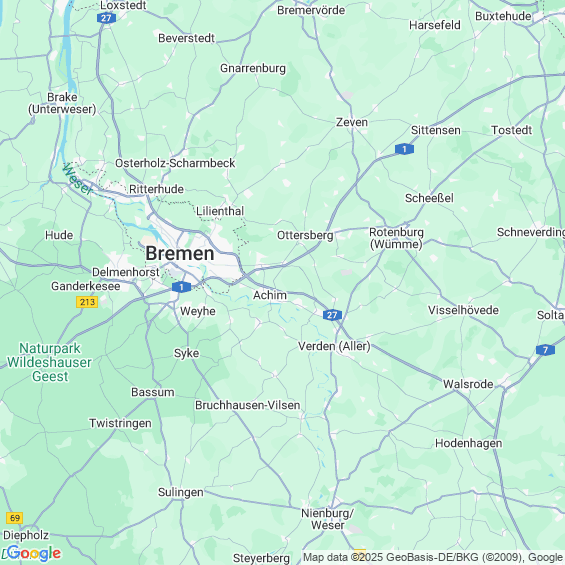Image resolution: width=565 pixels, height=565 pixels.
Task: Click the Nienburg/Weser town label
Action: (x=328, y=519)
